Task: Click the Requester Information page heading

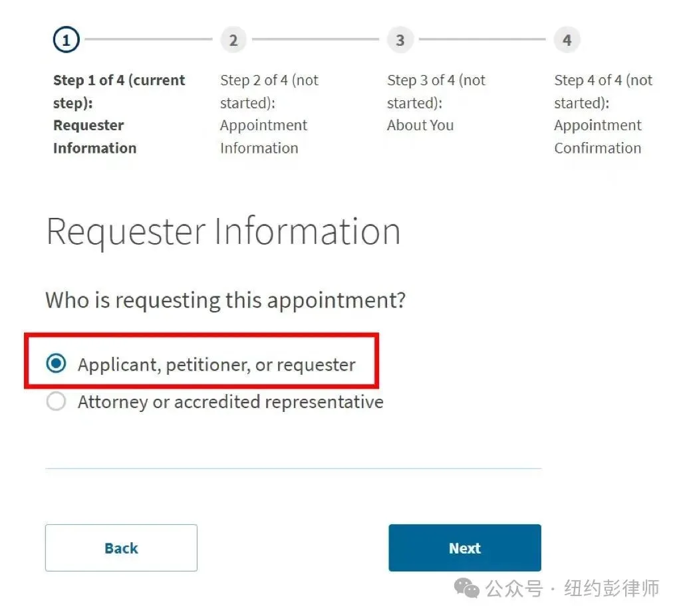Action: click(223, 233)
